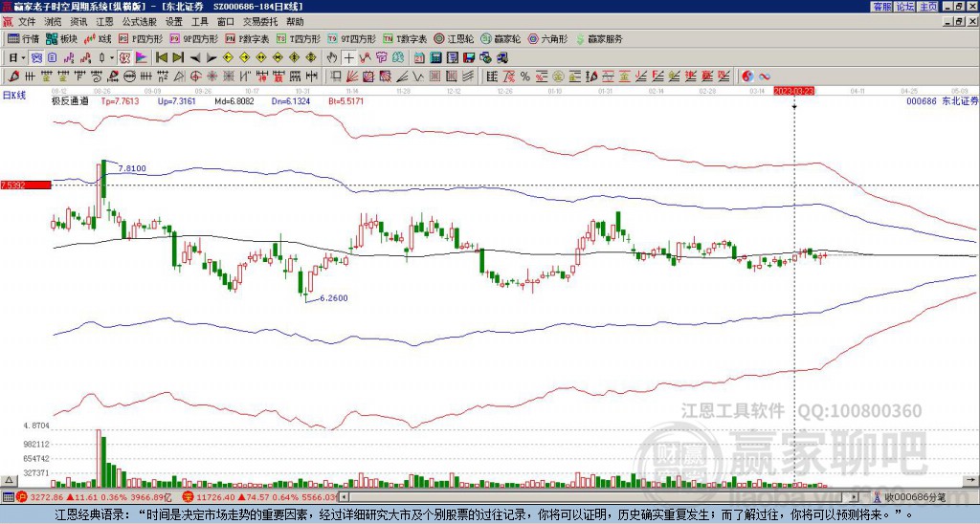Image resolution: width=980 pixels, height=524 pixels.
Task: Click the black right arrow icon
Action: [212, 58]
